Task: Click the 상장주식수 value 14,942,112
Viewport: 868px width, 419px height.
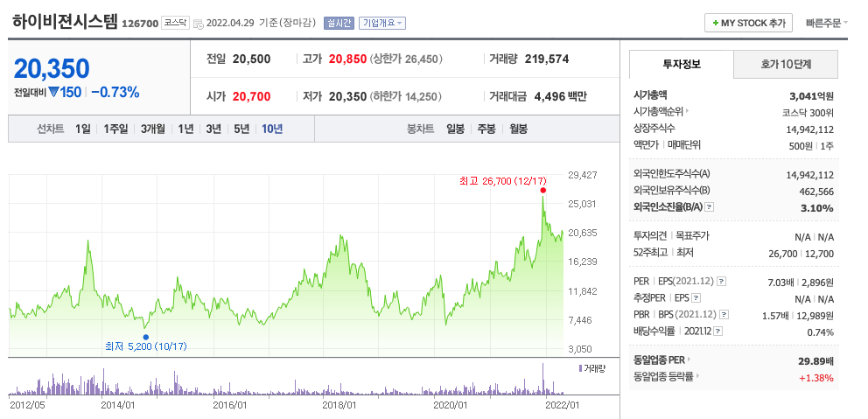Action: tap(809, 129)
